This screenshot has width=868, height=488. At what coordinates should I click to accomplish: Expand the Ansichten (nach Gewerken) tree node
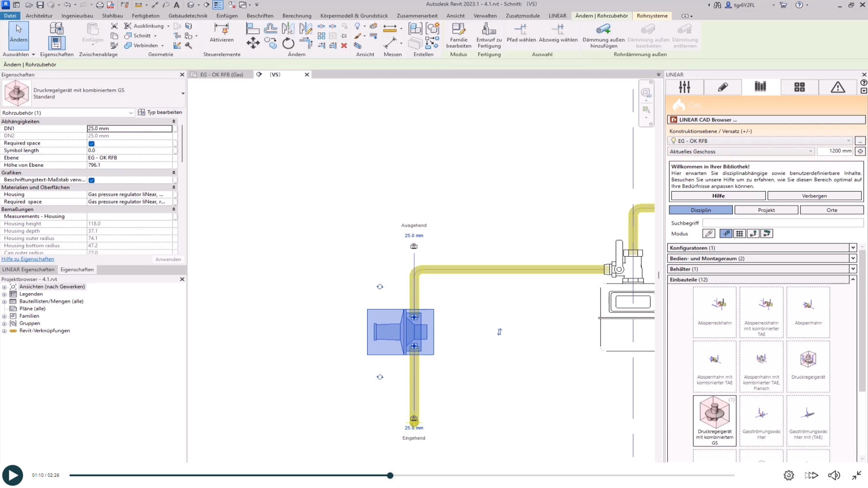[x=4, y=287]
